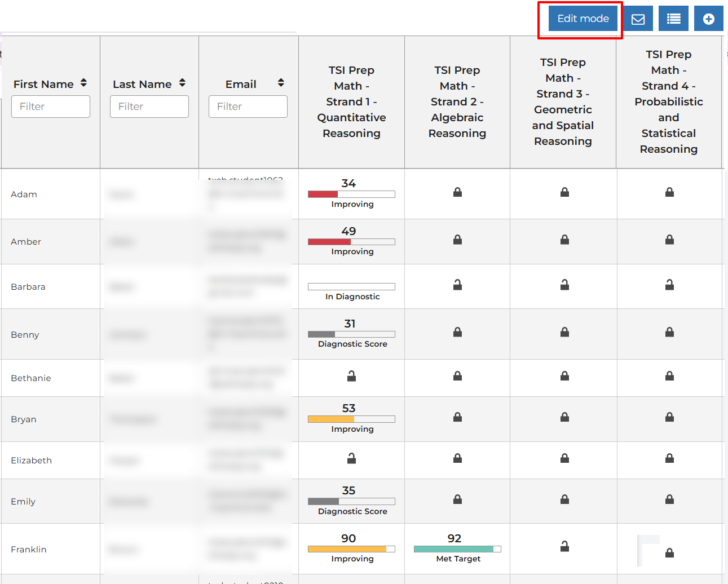The width and height of the screenshot is (728, 584).
Task: Sort by Last Name column arrows
Action: pos(182,83)
